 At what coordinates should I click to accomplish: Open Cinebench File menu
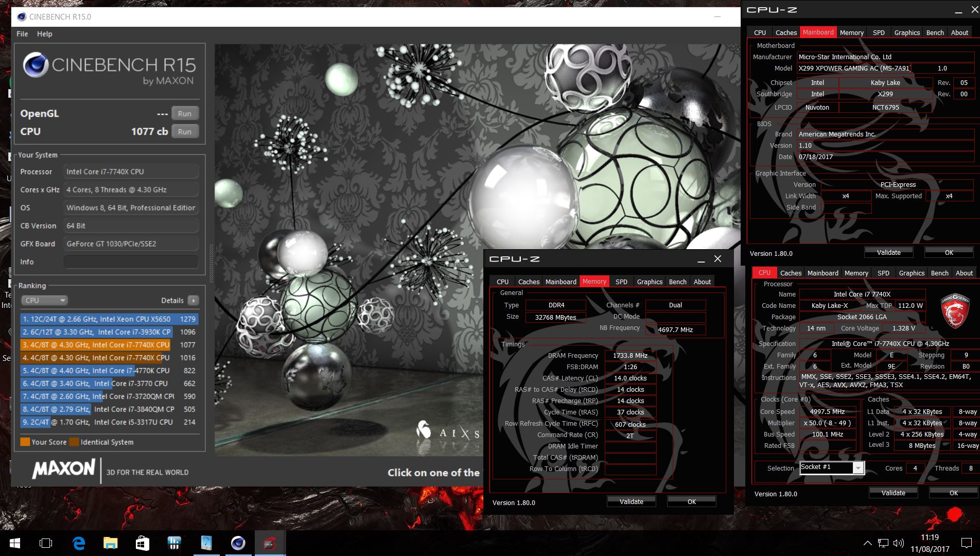coord(22,34)
